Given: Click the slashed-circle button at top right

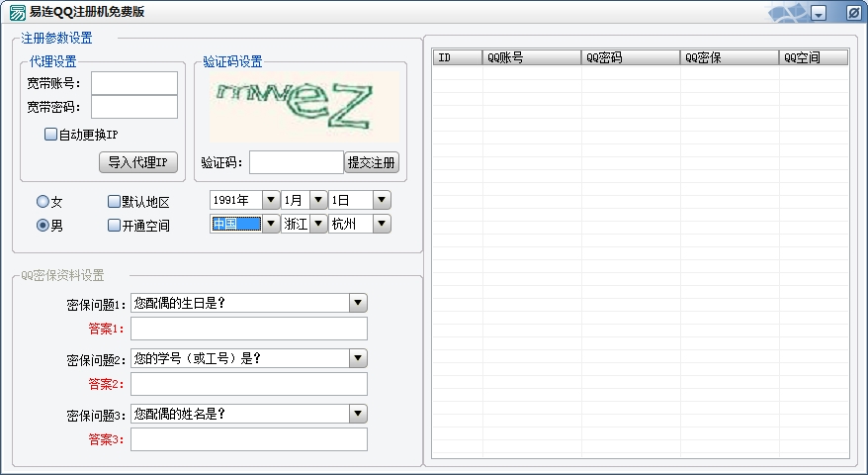Looking at the screenshot, I should click(x=854, y=13).
